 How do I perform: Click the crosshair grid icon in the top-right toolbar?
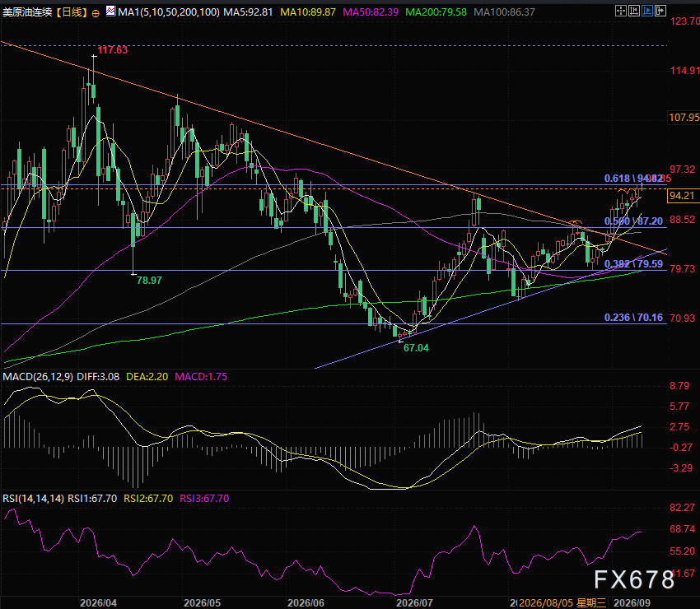point(621,11)
